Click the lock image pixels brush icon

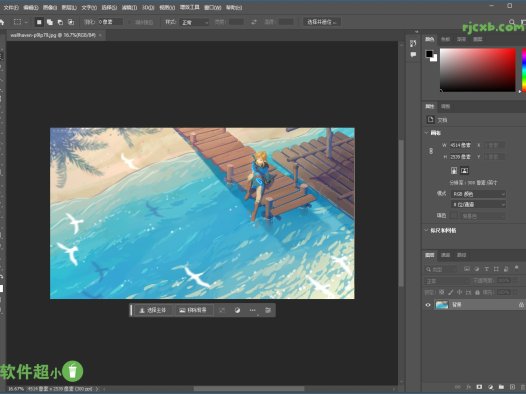pos(451,292)
